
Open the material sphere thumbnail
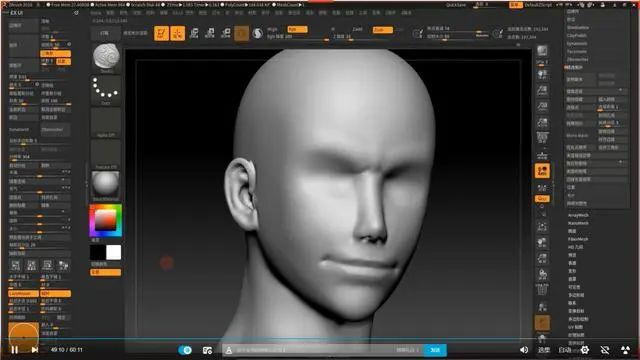106,185
